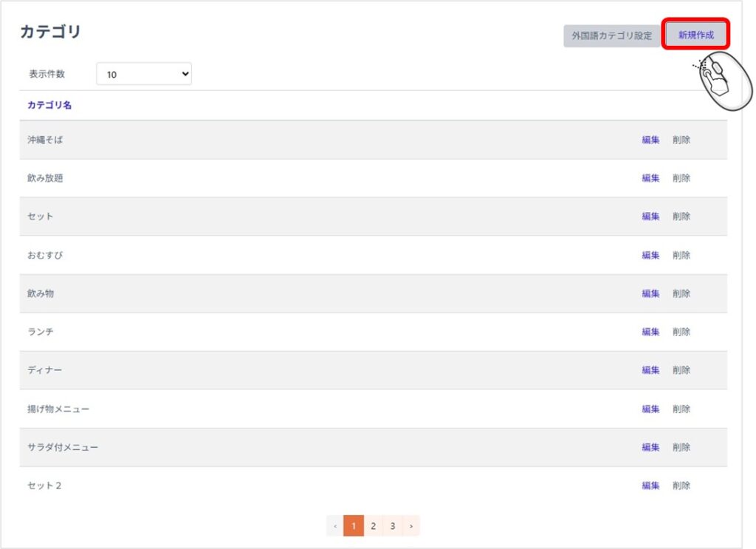This screenshot has width=756, height=549.
Task: Edit the 飲み放題 category
Action: [x=650, y=178]
